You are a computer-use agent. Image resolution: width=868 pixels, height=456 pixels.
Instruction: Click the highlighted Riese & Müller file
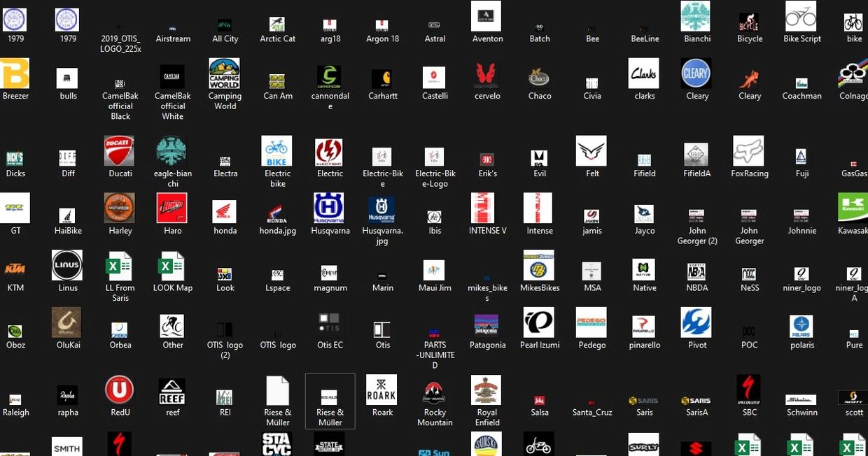point(330,401)
